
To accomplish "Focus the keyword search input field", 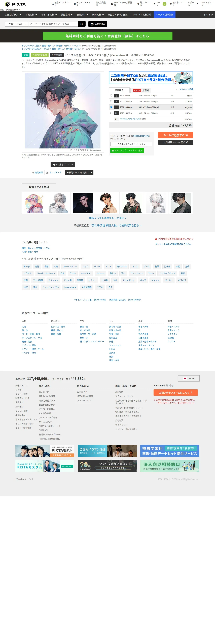I will pos(53,24).
